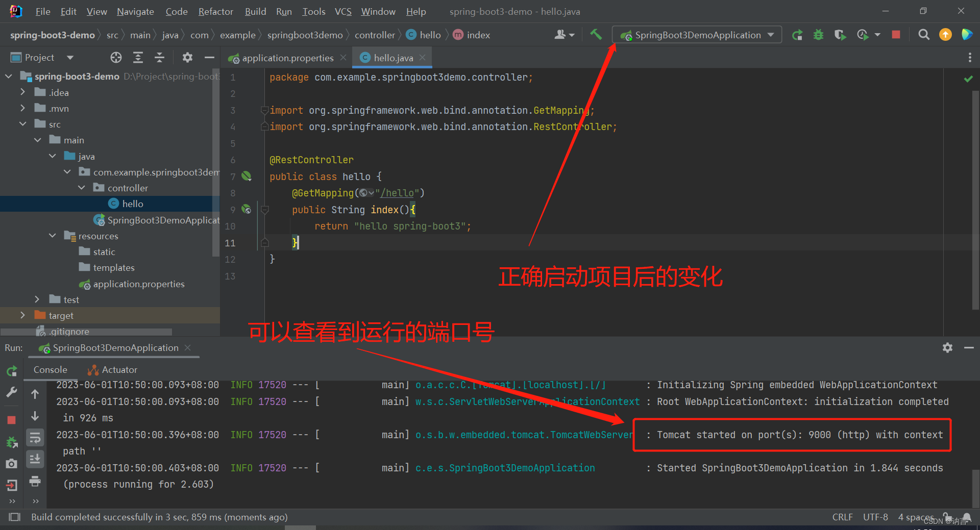Toggle tool window bars in status bar corner
The height and width of the screenshot is (530, 980).
tap(15, 517)
